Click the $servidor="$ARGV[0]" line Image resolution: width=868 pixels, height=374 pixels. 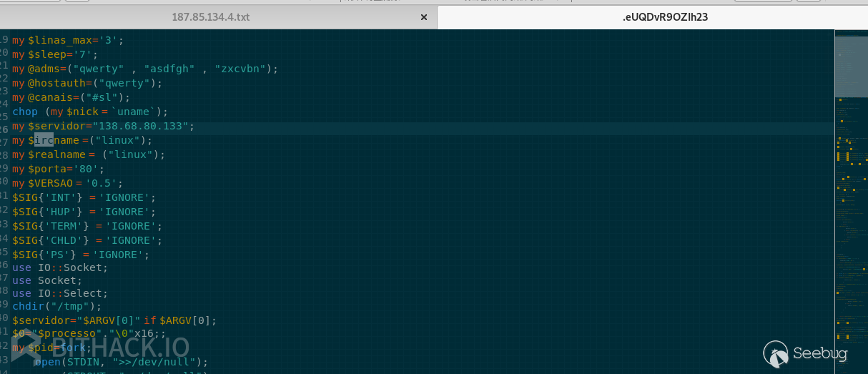tap(114, 320)
